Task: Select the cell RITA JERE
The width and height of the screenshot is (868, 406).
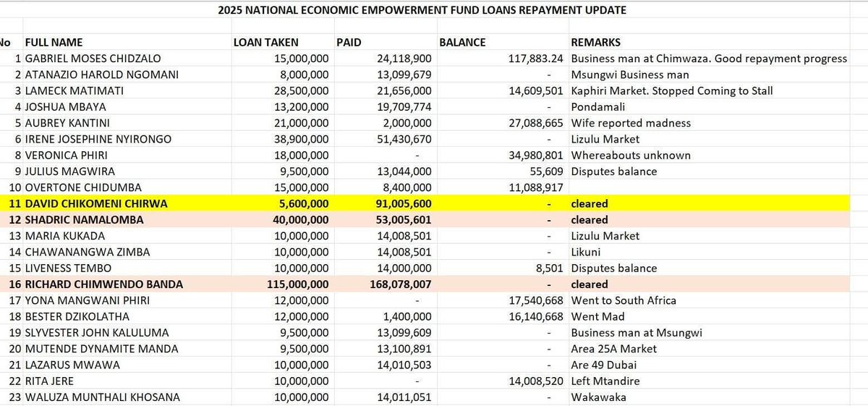Action: 50,381
